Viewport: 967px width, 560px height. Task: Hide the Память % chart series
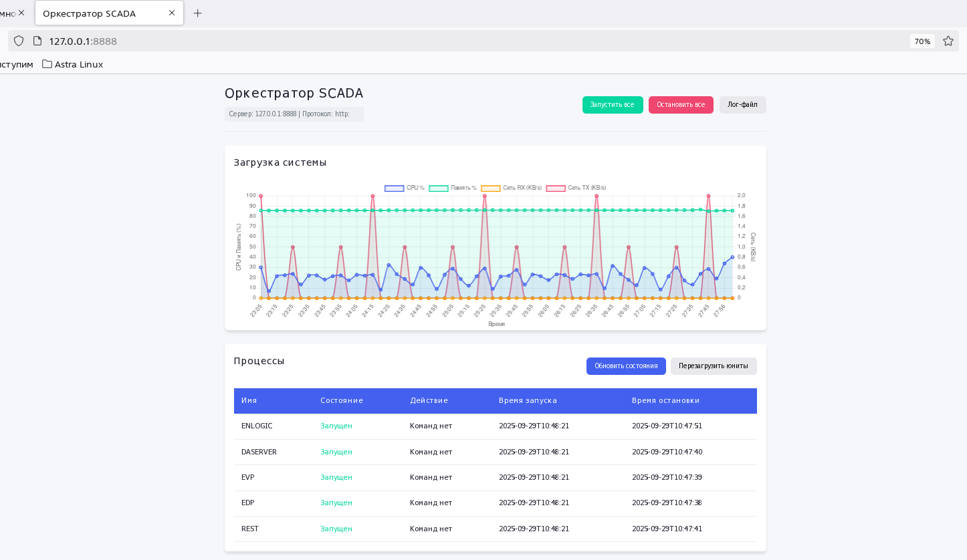click(x=453, y=188)
